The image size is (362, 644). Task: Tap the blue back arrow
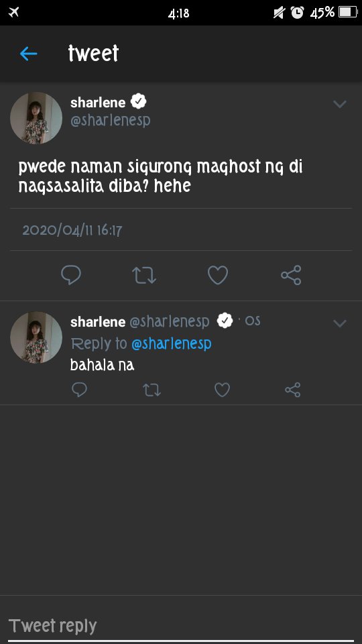[28, 54]
